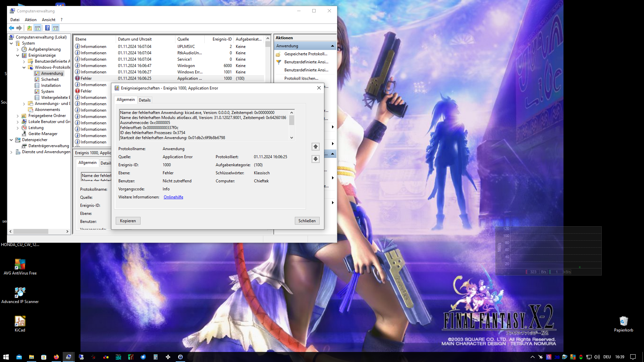Click the Kopieren button
644x362 pixels.
(x=128, y=221)
